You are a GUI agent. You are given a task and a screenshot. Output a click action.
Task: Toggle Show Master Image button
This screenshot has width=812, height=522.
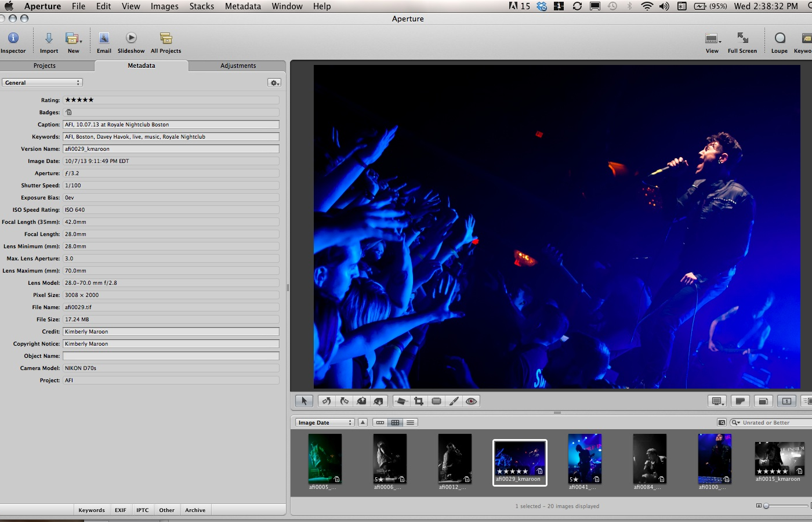point(740,401)
